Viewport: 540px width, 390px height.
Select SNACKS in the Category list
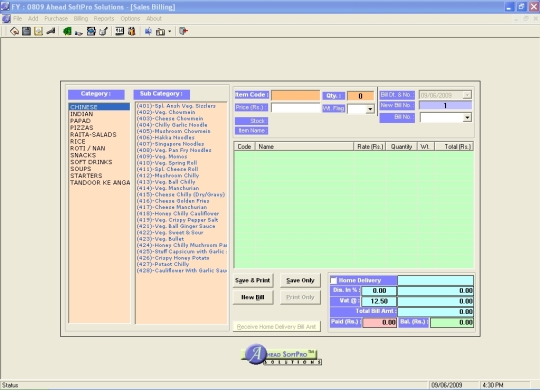pos(99,155)
